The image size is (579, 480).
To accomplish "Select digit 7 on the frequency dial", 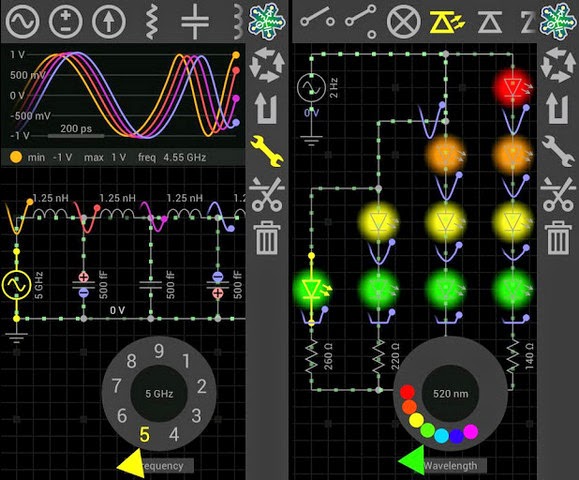I will 116,386.
